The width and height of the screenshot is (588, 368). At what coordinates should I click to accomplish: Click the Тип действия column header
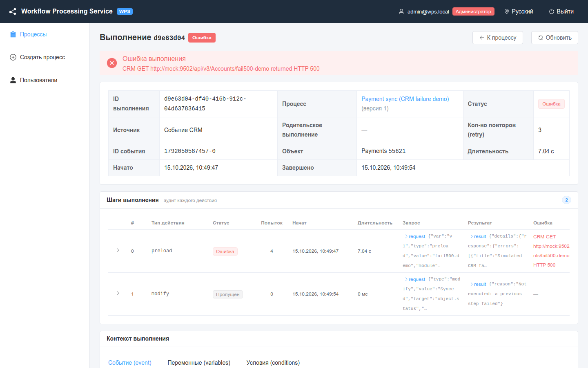point(168,223)
